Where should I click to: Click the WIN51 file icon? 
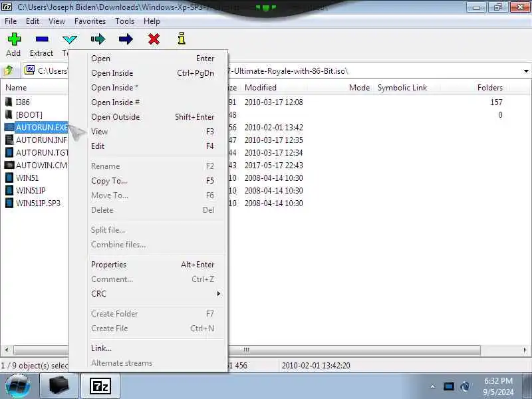pyautogui.click(x=9, y=178)
